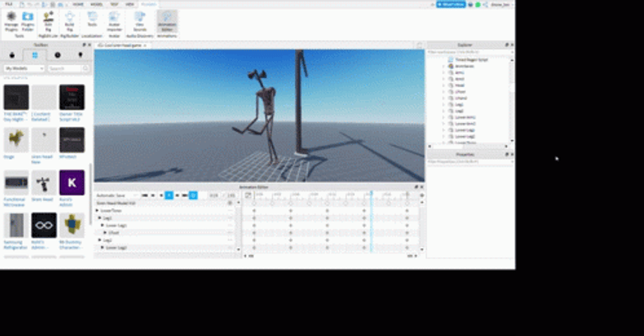Open the VIEW ribbon tab

(x=130, y=5)
